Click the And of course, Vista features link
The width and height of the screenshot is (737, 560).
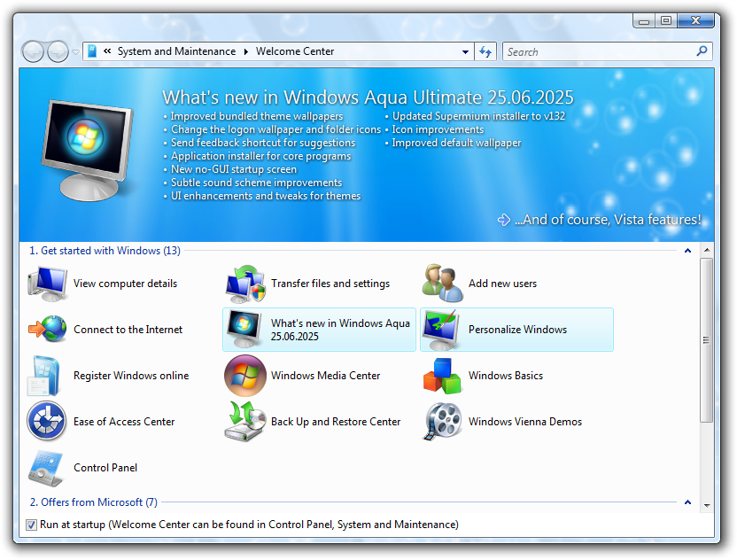607,220
